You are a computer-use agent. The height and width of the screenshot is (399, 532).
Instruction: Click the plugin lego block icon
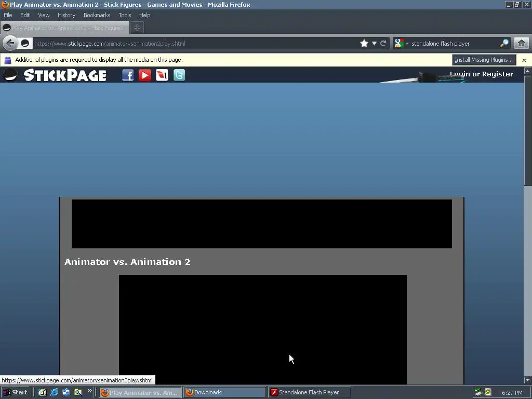pyautogui.click(x=8, y=60)
